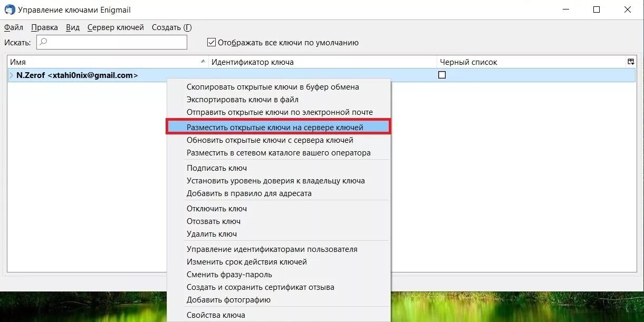Viewport: 644px width, 322px height.
Task: Open the "Файл" menu
Action: (x=14, y=27)
